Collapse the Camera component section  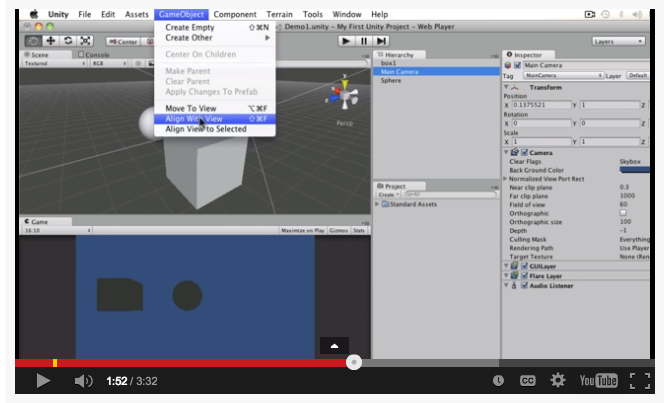point(506,152)
